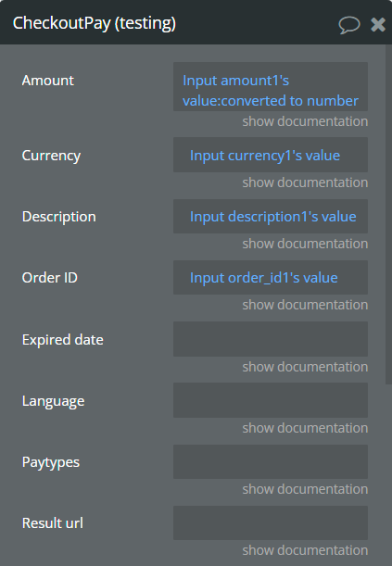Click the Paytypes label
The height and width of the screenshot is (566, 392).
click(x=51, y=462)
